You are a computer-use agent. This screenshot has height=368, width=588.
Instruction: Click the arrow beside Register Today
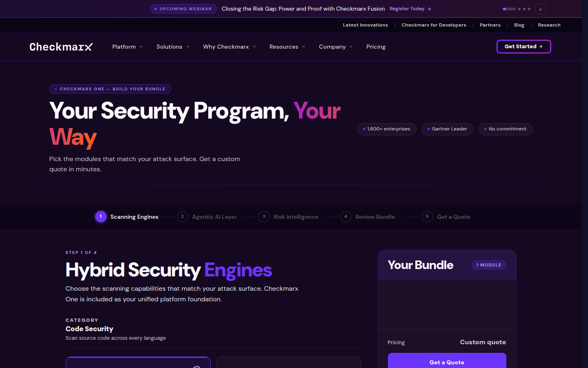pyautogui.click(x=429, y=9)
